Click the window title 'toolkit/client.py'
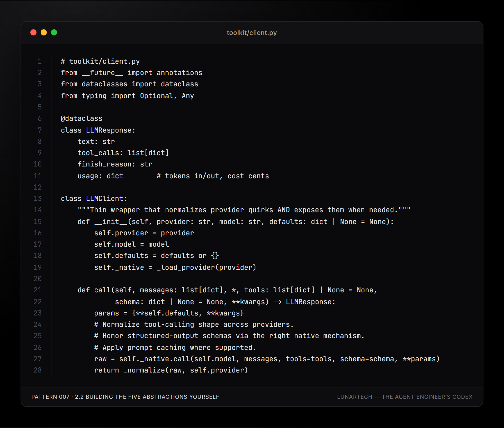The image size is (504, 428). click(x=252, y=33)
